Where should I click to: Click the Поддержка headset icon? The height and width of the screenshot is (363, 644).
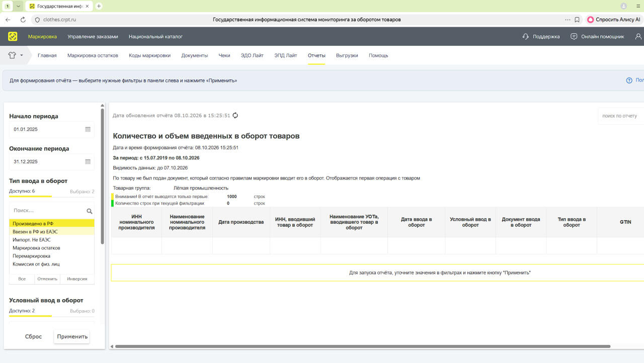[526, 36]
